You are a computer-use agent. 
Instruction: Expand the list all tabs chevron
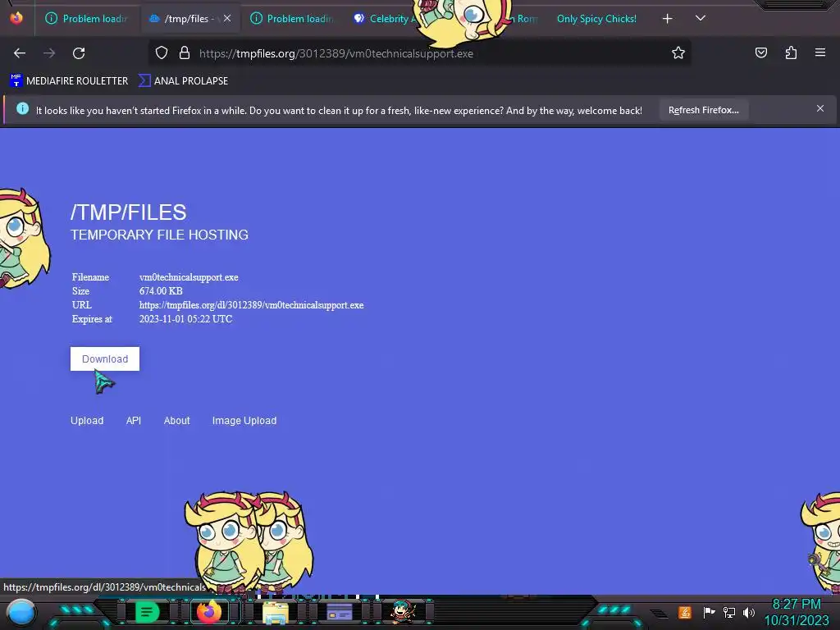(x=701, y=18)
